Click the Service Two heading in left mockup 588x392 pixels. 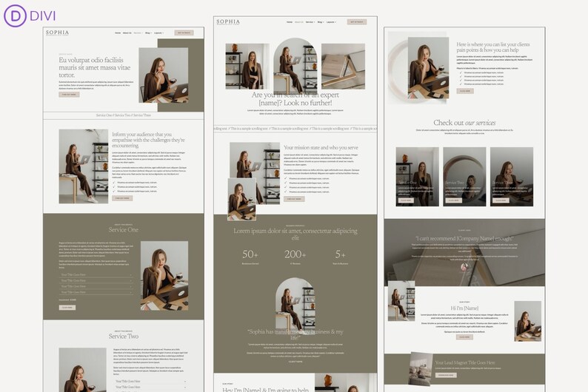(124, 337)
